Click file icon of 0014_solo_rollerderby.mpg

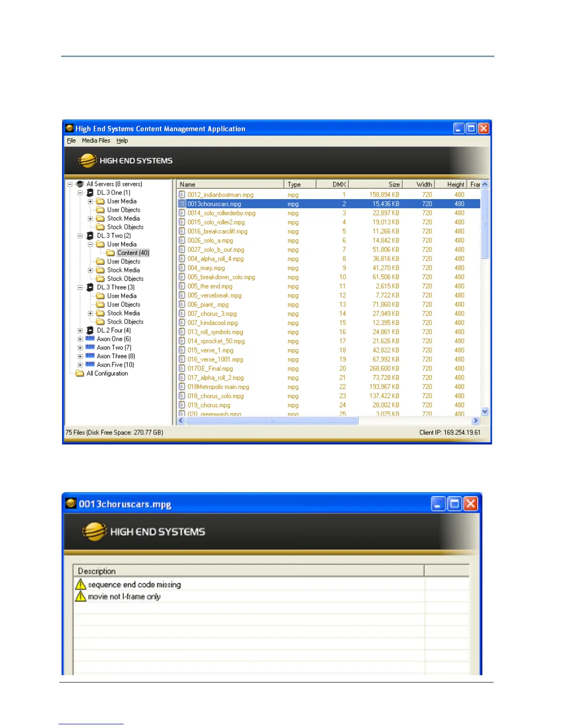(x=182, y=213)
